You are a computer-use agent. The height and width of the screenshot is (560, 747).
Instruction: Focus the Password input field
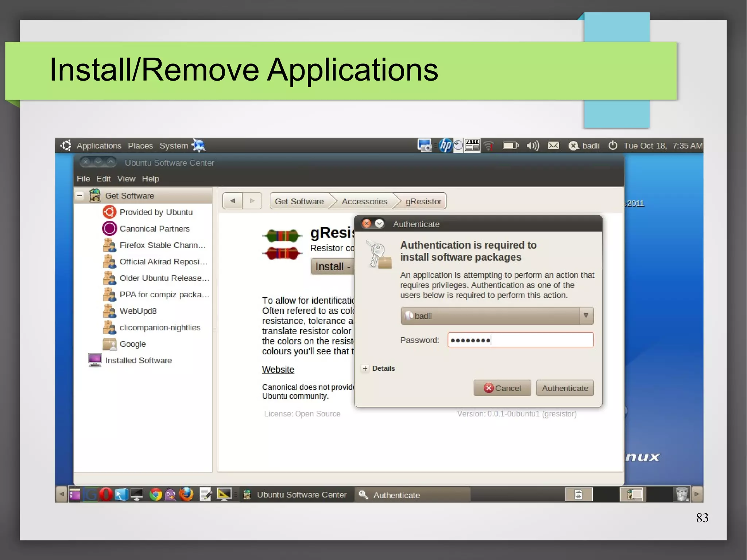520,340
